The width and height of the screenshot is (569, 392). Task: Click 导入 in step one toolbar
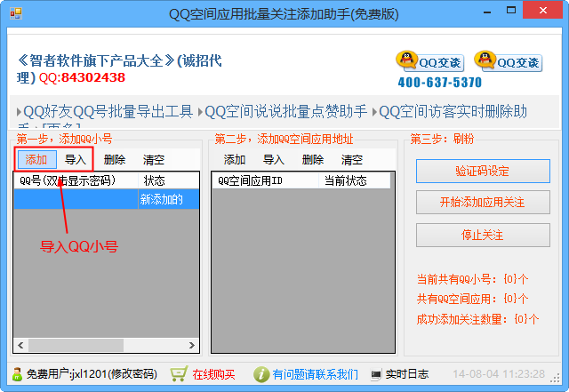75,160
